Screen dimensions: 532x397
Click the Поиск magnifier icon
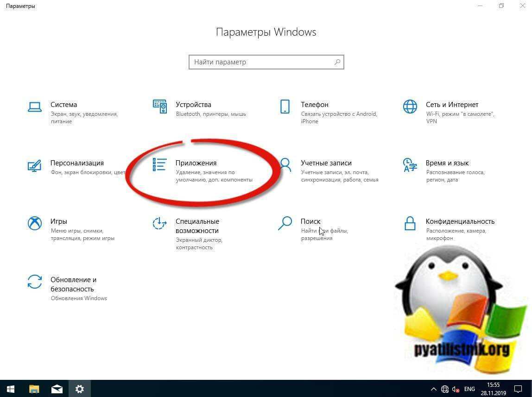coord(285,223)
